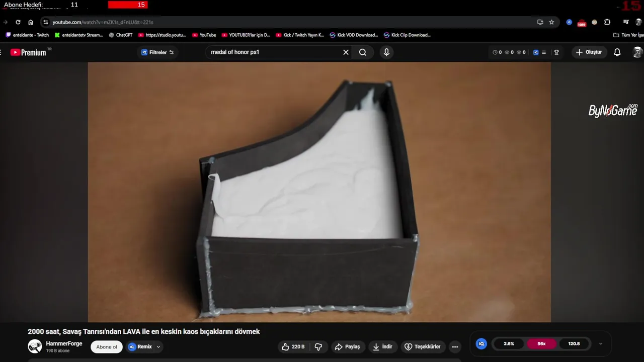Click Teşekkürler thanks button

[423, 347]
